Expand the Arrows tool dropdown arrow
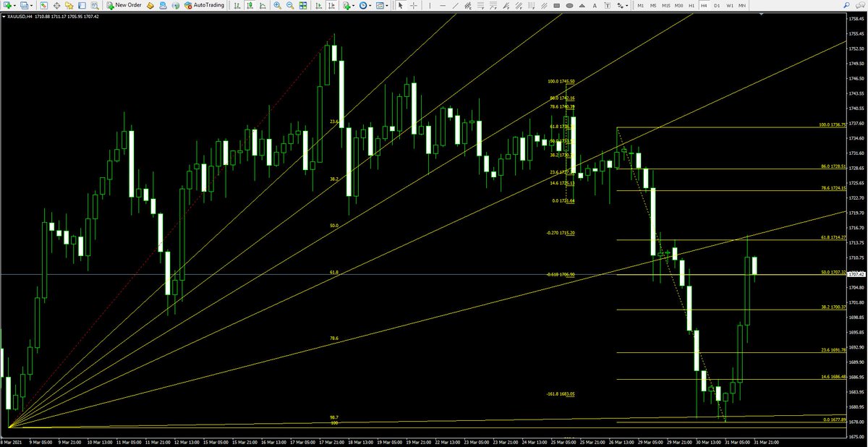868x447 pixels. (x=627, y=5)
